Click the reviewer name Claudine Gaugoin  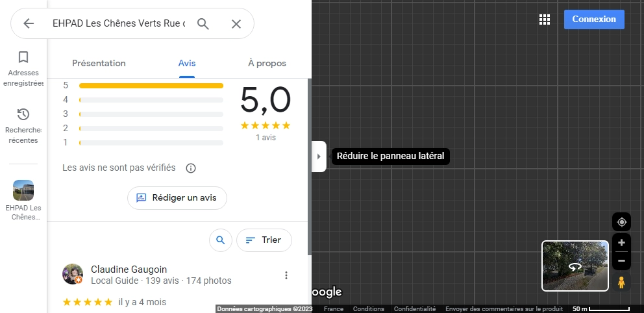[x=129, y=269]
